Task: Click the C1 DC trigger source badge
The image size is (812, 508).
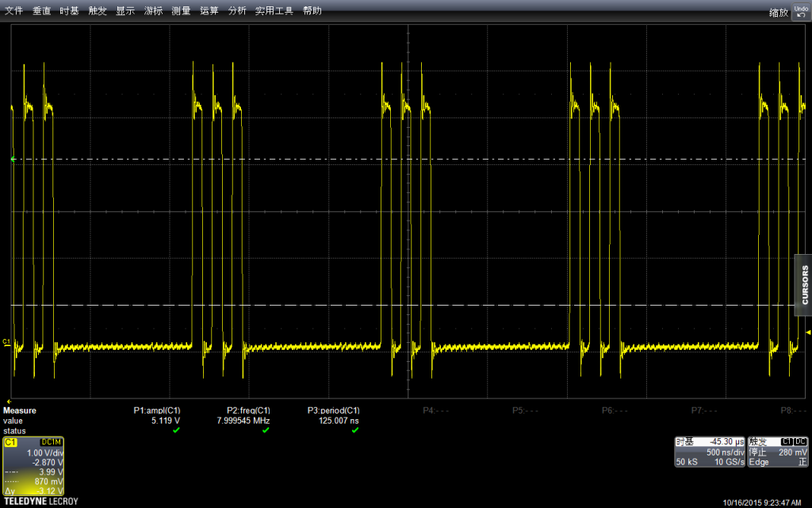Action: click(794, 441)
